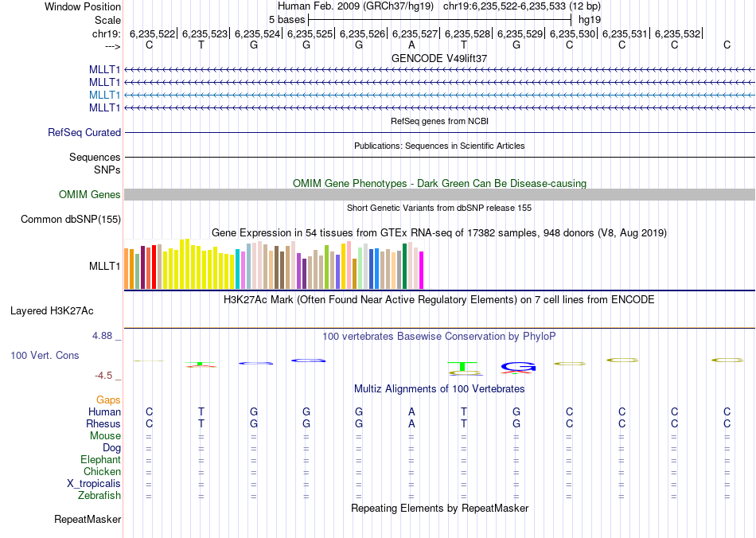Click the blue G logo above red X

coord(518,366)
